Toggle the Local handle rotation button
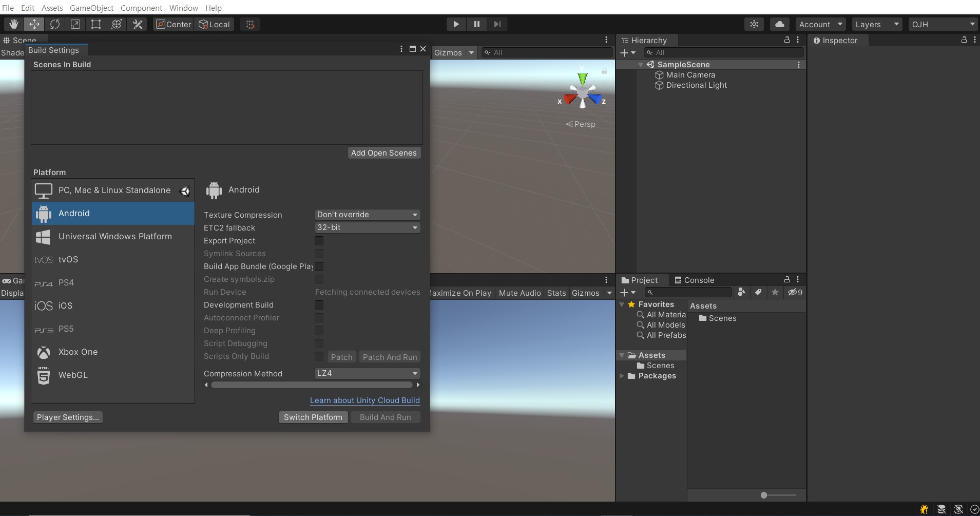 [x=215, y=24]
